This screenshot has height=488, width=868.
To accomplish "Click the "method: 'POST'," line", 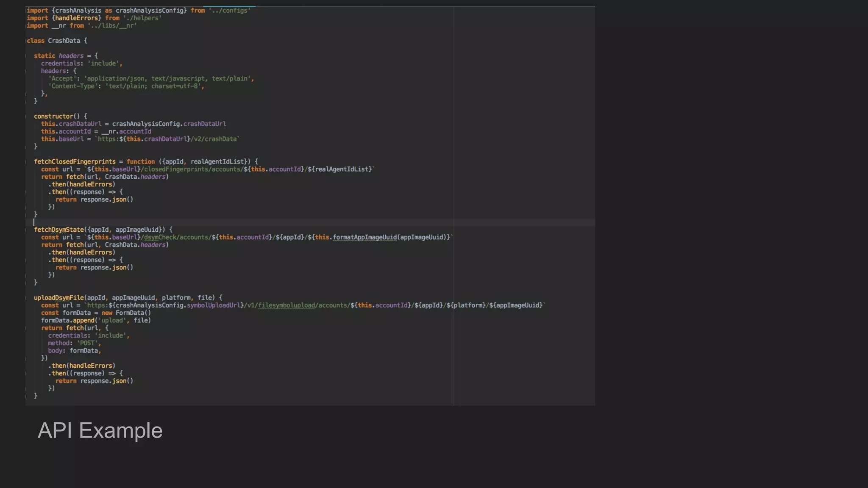I will point(75,344).
